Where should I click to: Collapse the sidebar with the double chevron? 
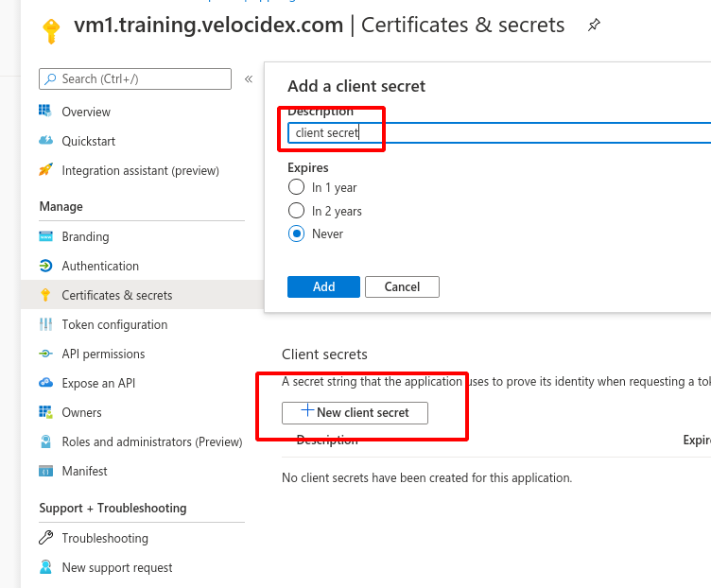(x=249, y=79)
